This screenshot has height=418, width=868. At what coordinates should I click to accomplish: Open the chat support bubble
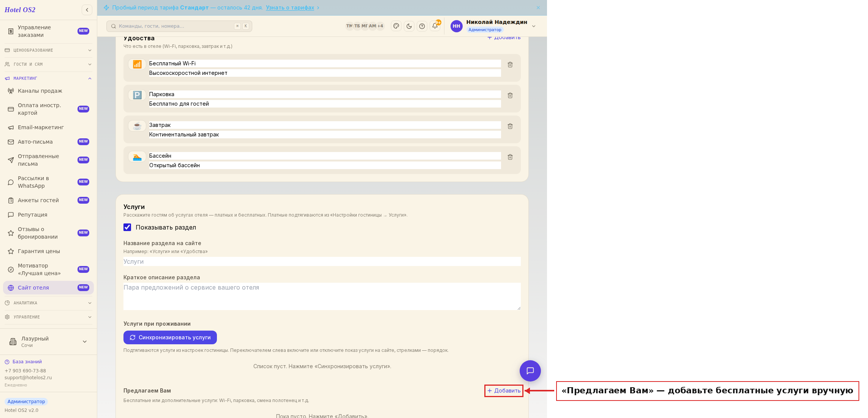tap(530, 371)
